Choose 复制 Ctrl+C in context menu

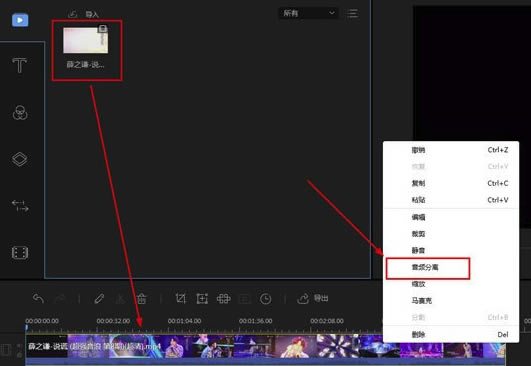[451, 183]
